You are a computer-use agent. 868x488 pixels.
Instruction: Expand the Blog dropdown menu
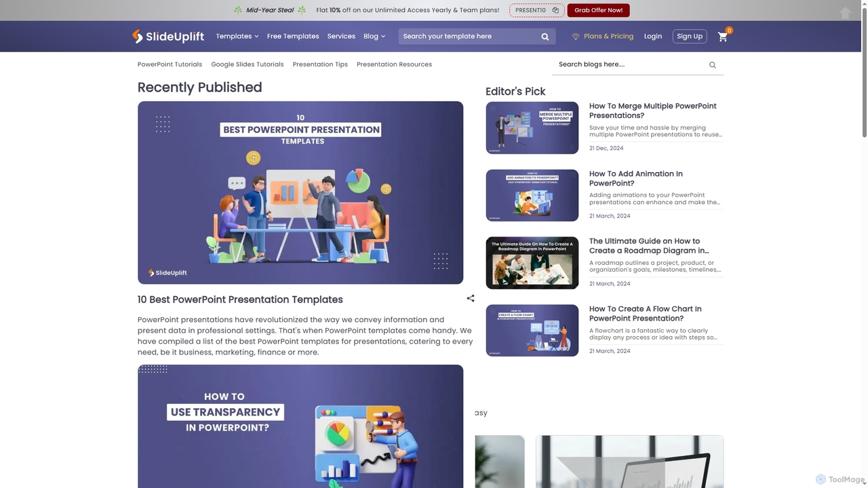(x=374, y=37)
